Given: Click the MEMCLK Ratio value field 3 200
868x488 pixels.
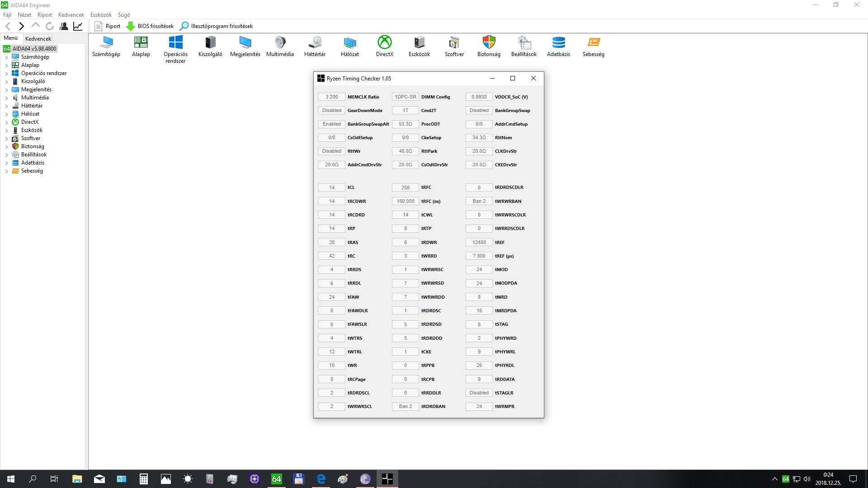Looking at the screenshot, I should [331, 97].
